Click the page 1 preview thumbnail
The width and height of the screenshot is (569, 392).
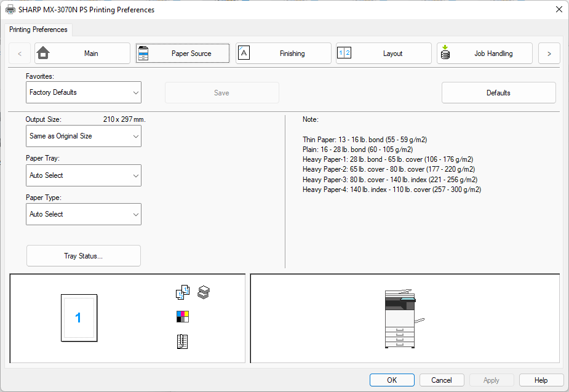click(79, 318)
